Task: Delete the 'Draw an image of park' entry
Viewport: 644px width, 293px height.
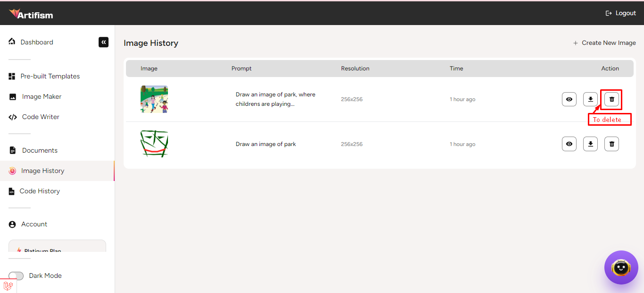Action: (611, 144)
